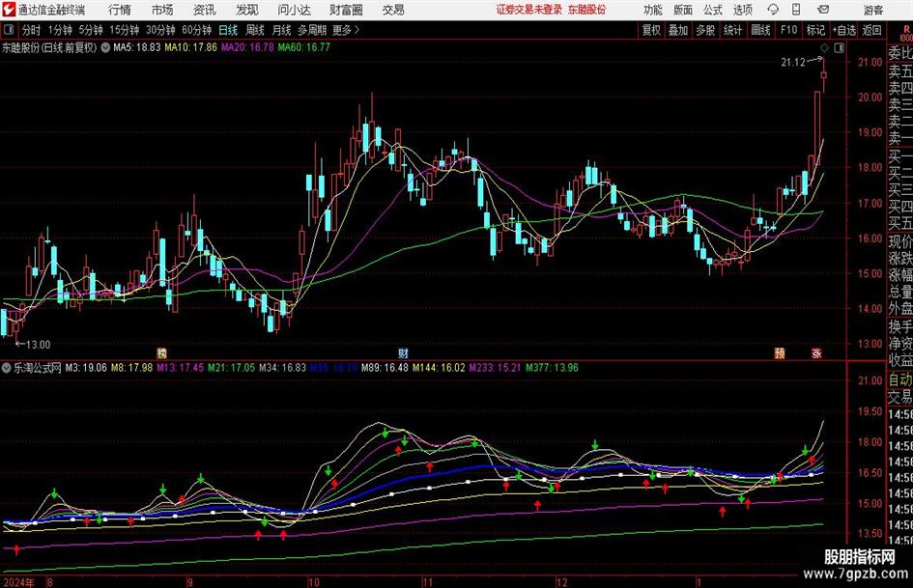Open the 资讯 menu

205,10
